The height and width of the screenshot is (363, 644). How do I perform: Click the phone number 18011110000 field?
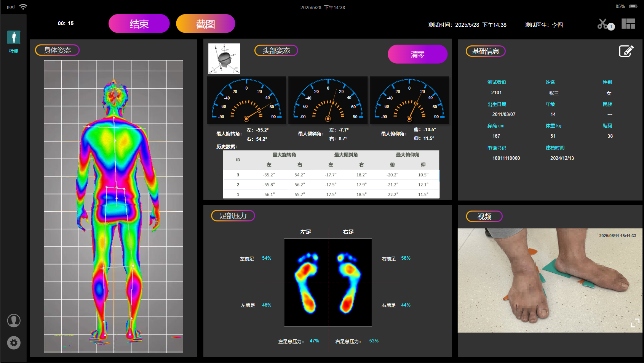tap(506, 158)
